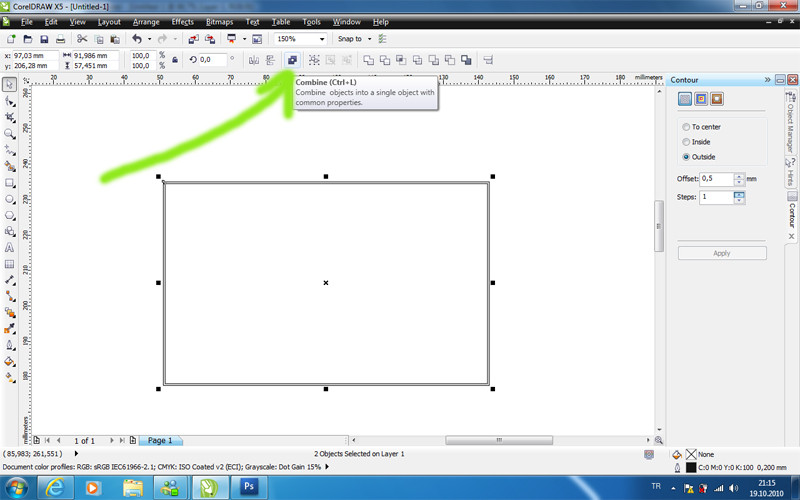Select the Basic Shapes tool

tap(9, 232)
